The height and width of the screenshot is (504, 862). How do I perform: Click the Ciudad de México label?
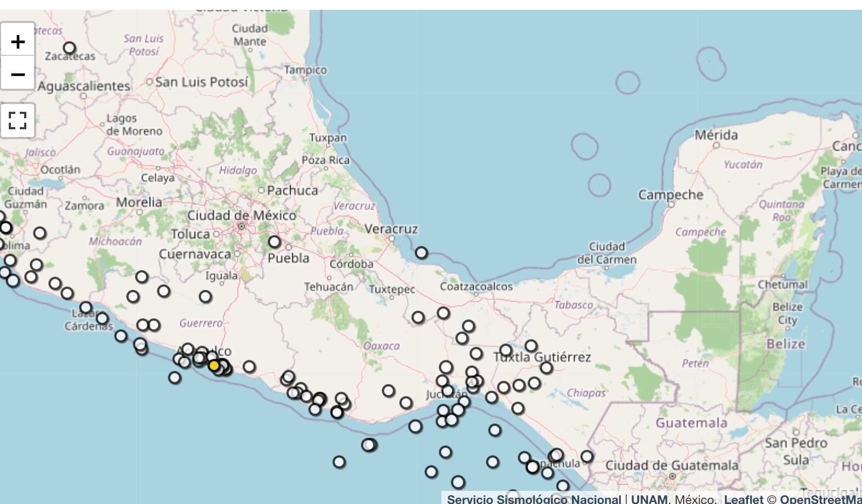point(242,215)
